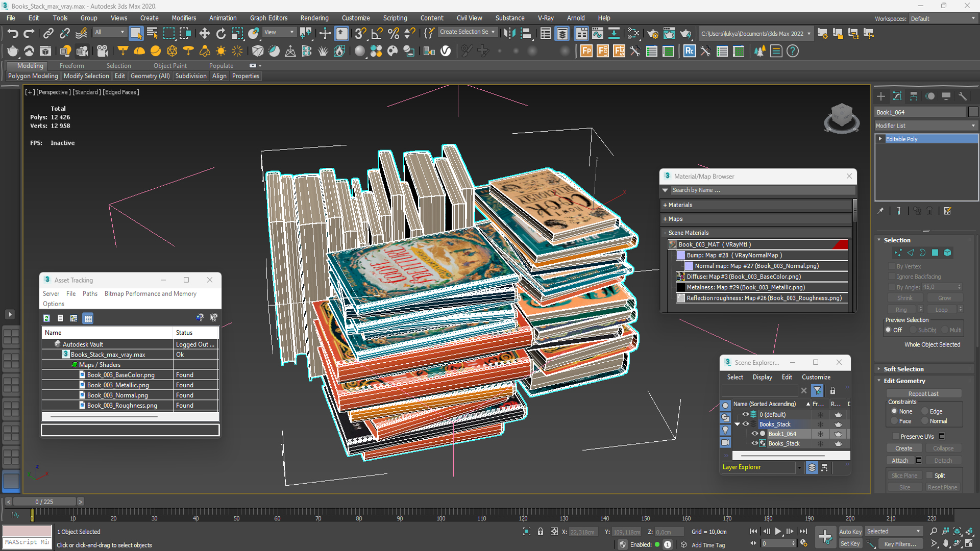Open the Modifier List dropdown
980x551 pixels.
(926, 126)
